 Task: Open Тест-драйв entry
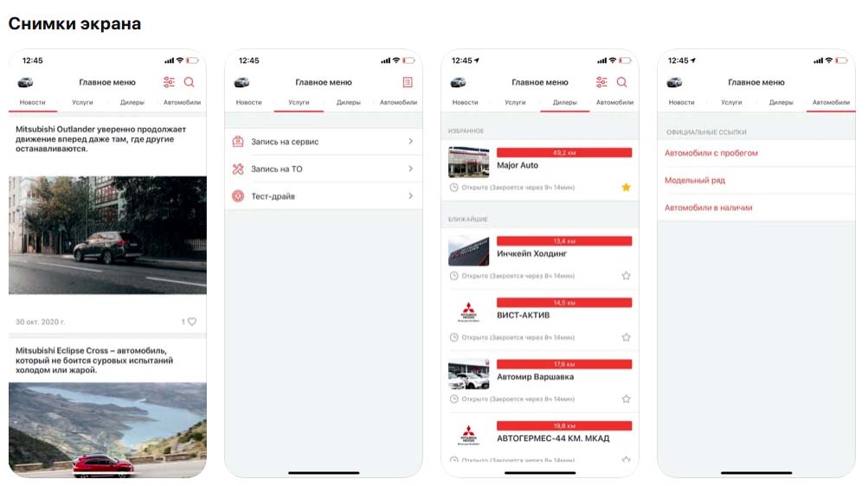point(324,195)
